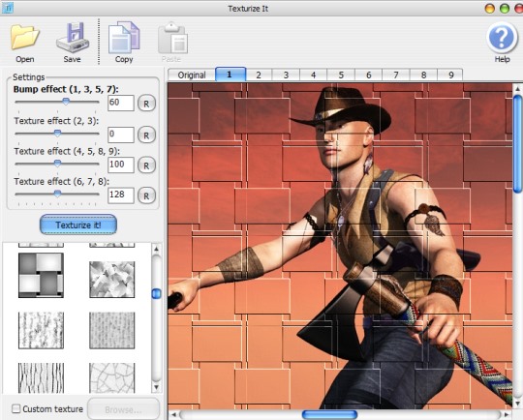Image resolution: width=523 pixels, height=420 pixels.
Task: Choose the woven basket texture thumbnail
Action: (41, 276)
